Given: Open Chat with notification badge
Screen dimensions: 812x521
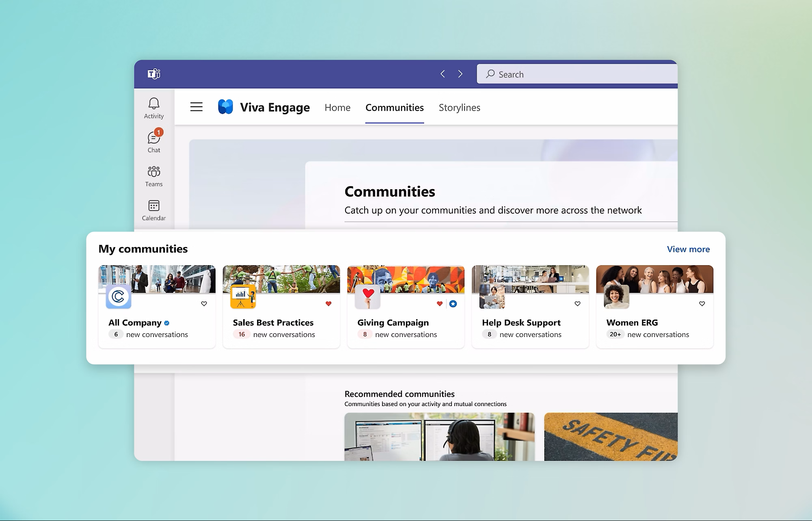Looking at the screenshot, I should tap(153, 142).
